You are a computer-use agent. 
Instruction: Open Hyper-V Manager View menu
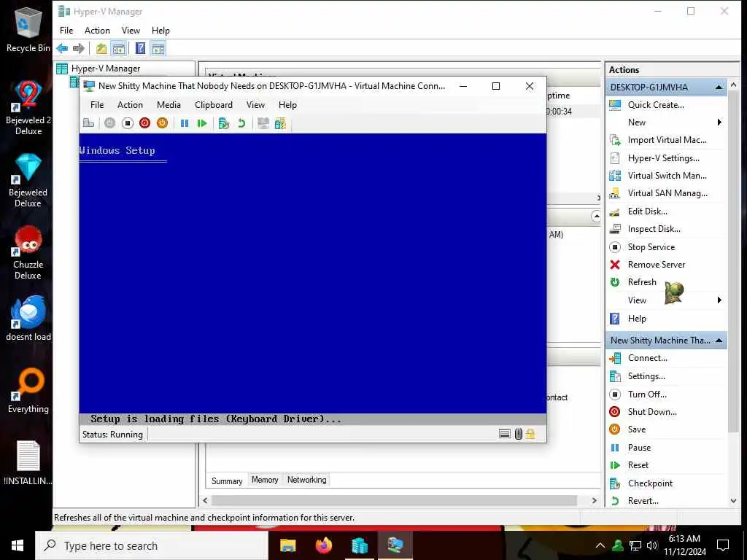(131, 31)
